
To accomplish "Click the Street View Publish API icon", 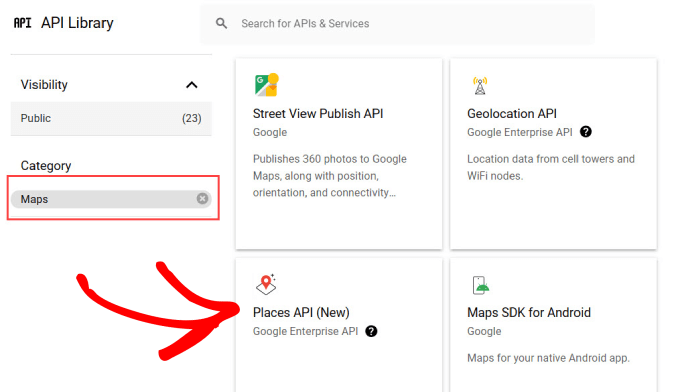I will coord(266,85).
